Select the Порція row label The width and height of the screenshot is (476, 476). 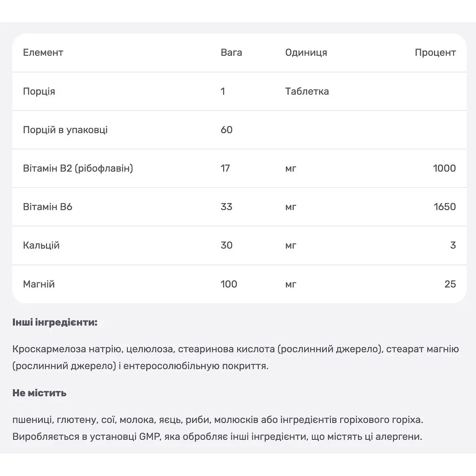[x=39, y=92]
